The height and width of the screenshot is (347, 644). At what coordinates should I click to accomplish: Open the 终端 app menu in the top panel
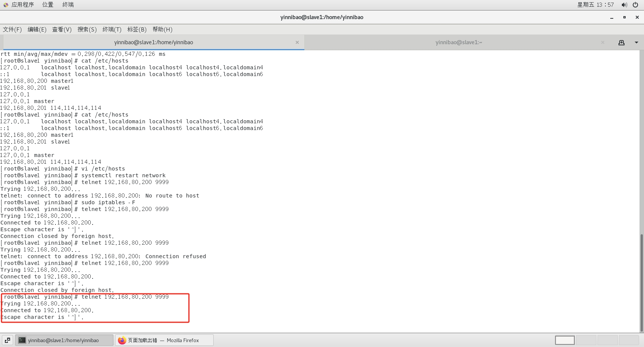(x=68, y=5)
